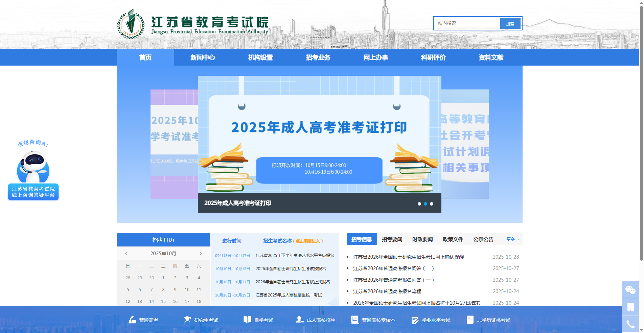Go to previous month using left chevron
This screenshot has height=333, width=644.
(x=127, y=253)
